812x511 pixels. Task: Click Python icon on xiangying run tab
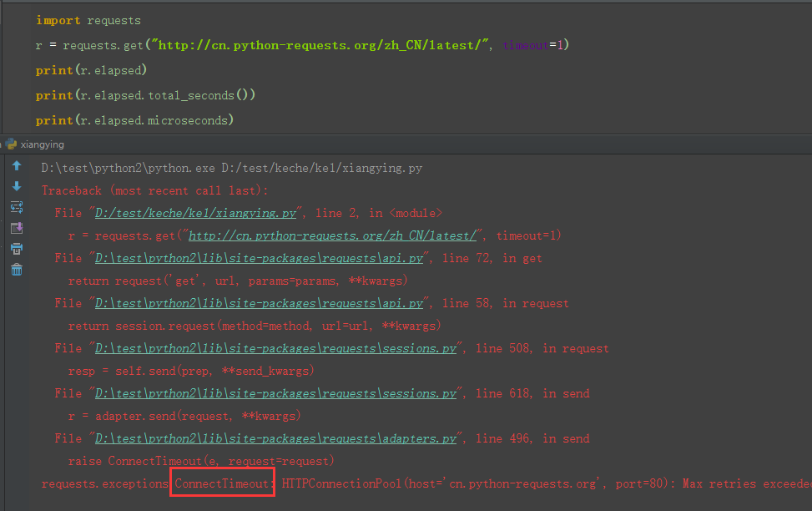(x=12, y=144)
